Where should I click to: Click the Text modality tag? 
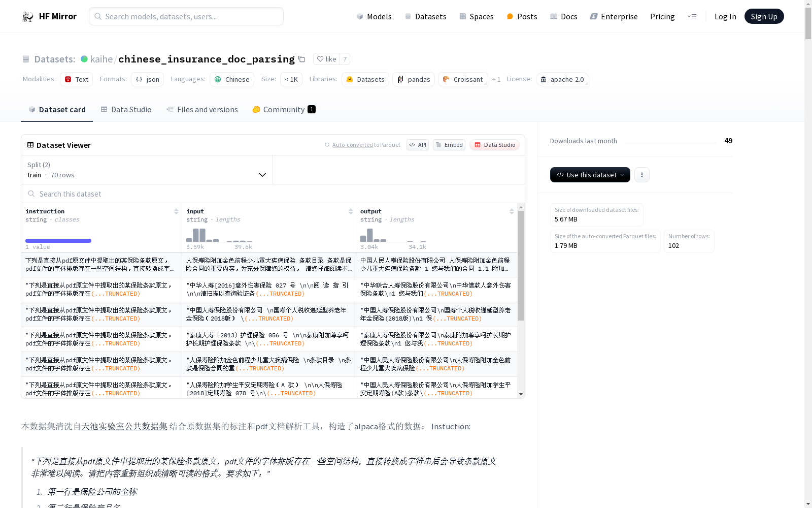pos(76,79)
